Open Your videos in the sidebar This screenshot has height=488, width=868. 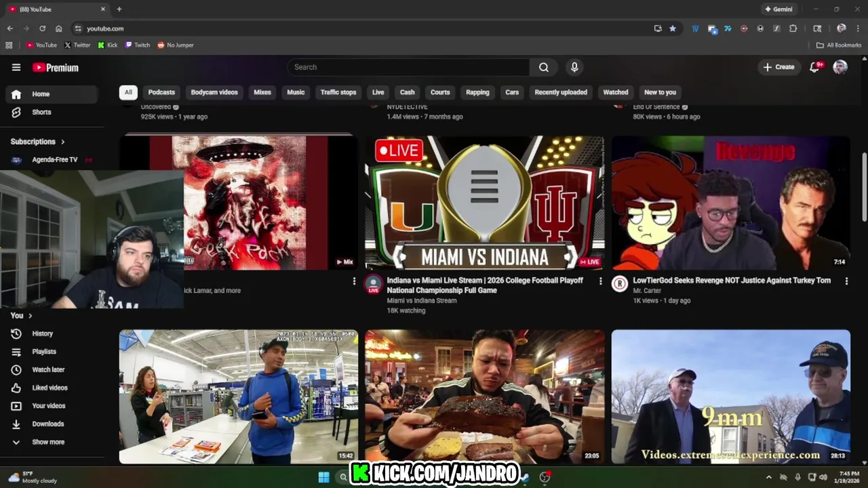52,406
